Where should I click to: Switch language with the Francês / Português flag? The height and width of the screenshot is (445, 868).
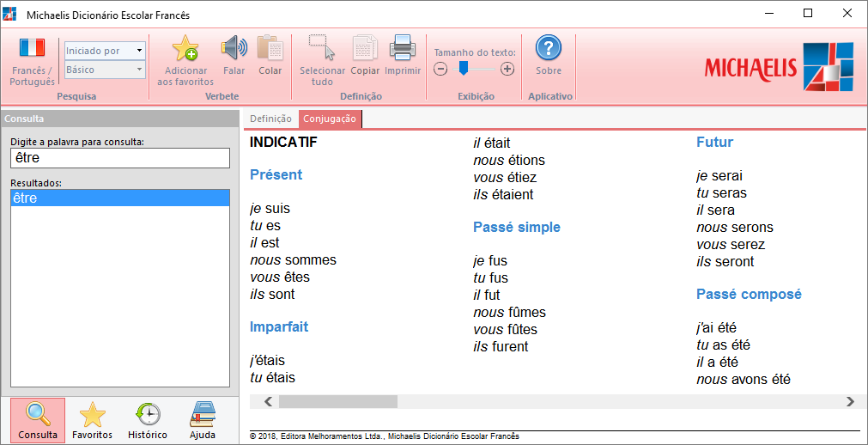pyautogui.click(x=32, y=47)
